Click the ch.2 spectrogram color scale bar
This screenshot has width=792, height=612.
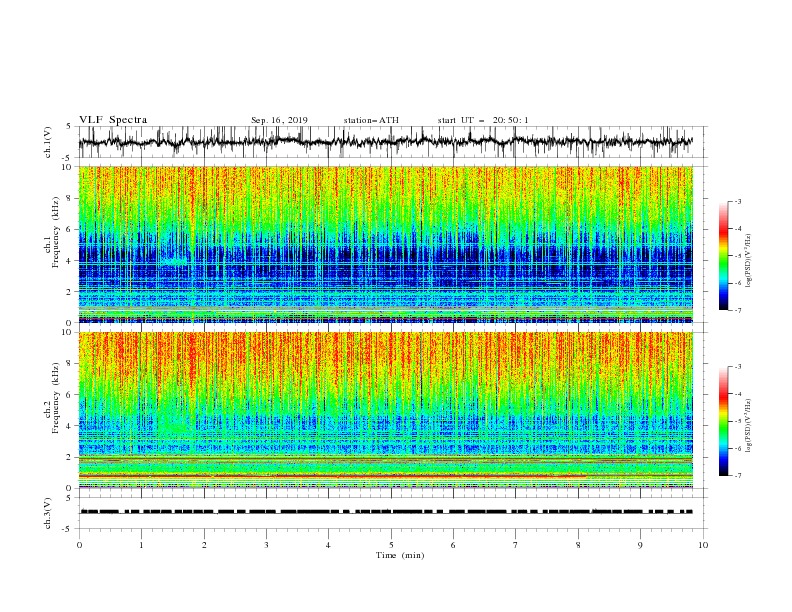point(723,421)
